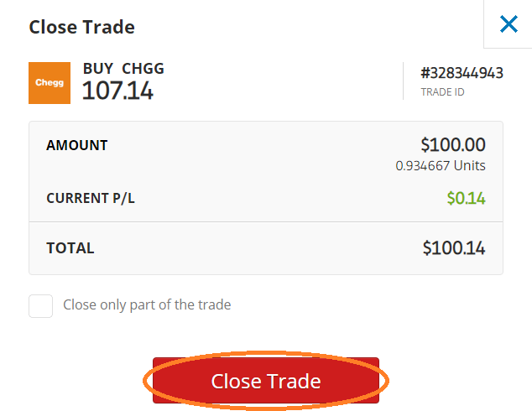Click the TRADE ID caption
This screenshot has width=532, height=411.
click(x=442, y=92)
